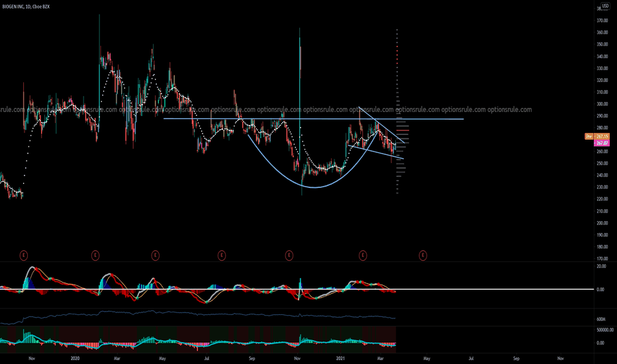Click the 250.00 price axis label
Image resolution: width=617 pixels, height=364 pixels.
pos(602,163)
